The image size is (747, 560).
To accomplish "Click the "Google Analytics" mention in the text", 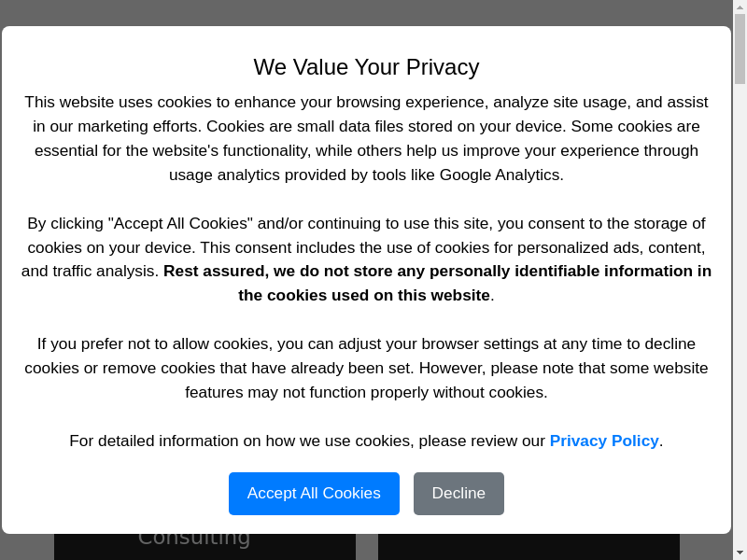I will (x=500, y=175).
